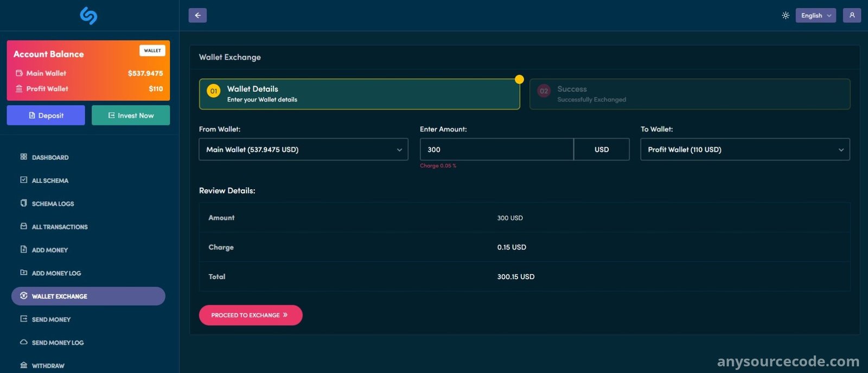Open the Send Money Log page
The image size is (868, 373).
coord(58,343)
